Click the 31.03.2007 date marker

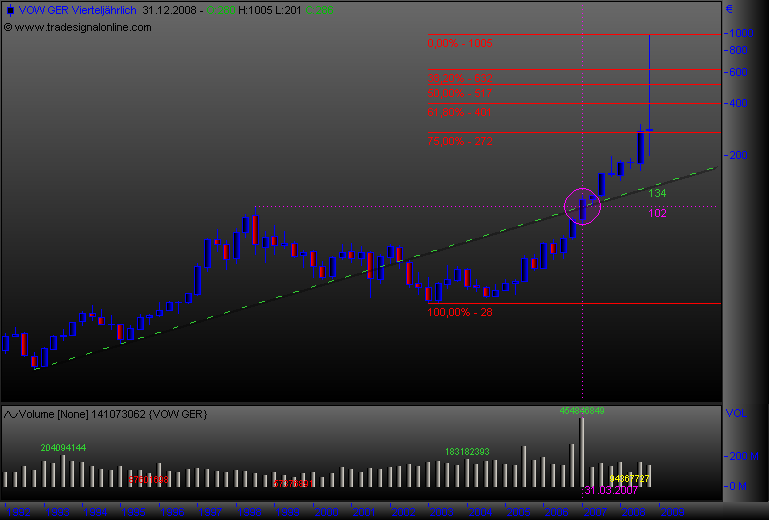(x=611, y=490)
